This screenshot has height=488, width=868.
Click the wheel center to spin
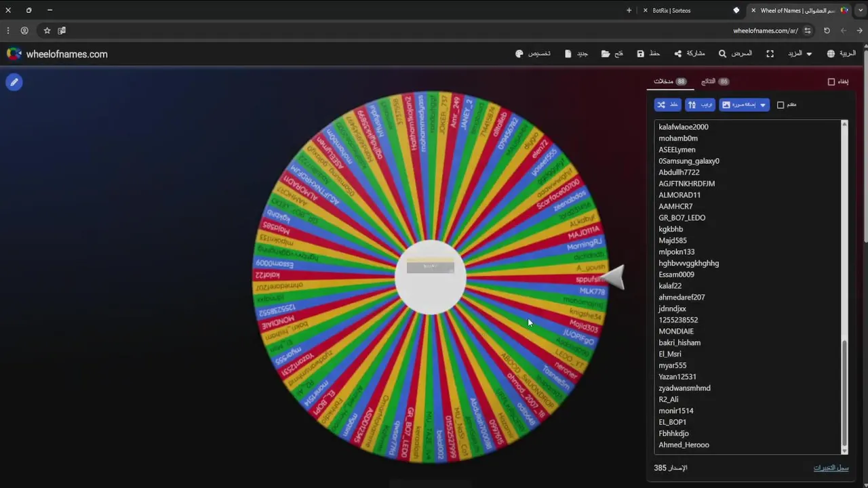(x=431, y=277)
